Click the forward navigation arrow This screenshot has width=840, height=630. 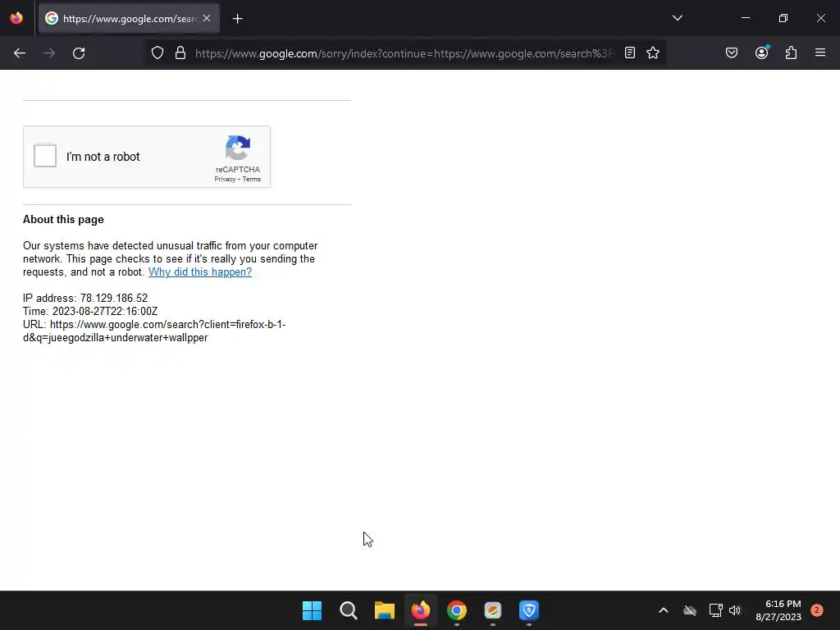pyautogui.click(x=49, y=53)
